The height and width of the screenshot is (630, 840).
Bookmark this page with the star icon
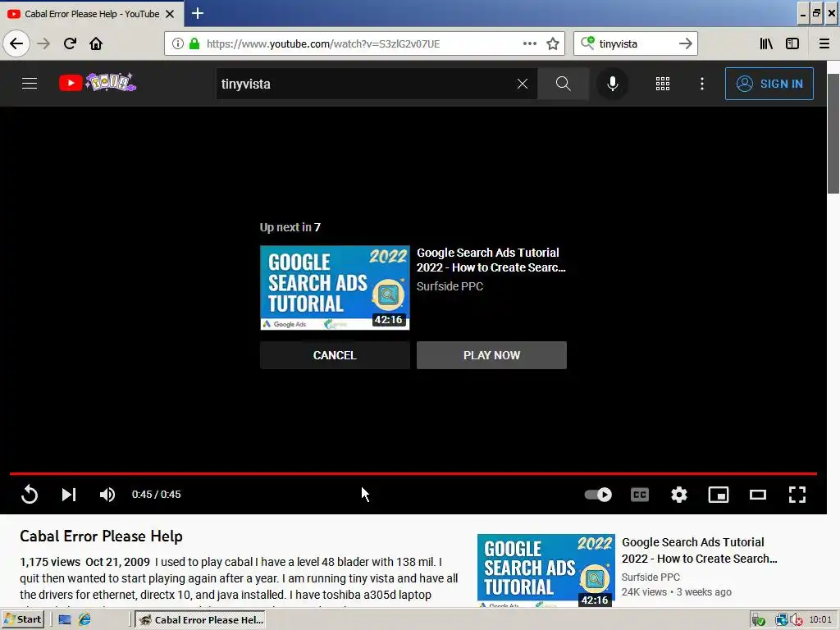coord(553,43)
